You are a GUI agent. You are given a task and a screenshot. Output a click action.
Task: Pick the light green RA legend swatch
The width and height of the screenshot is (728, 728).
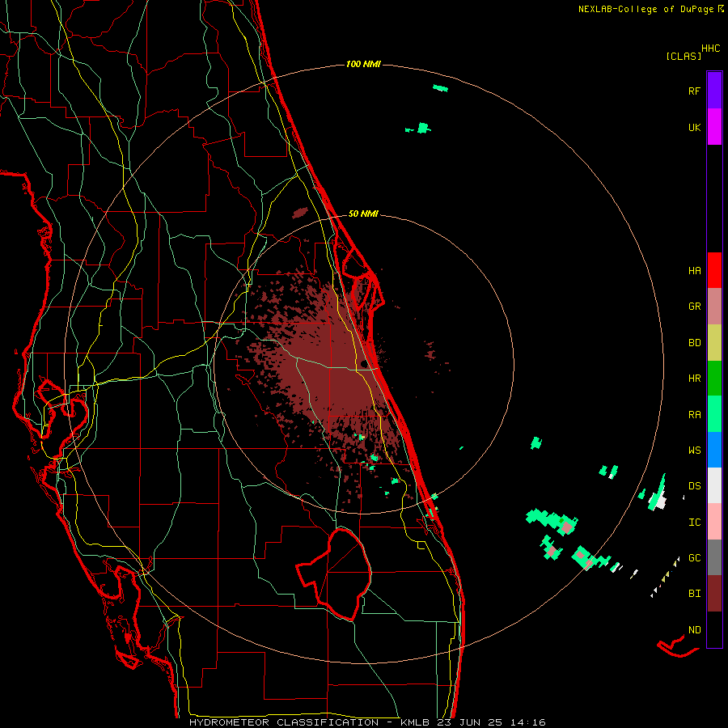tap(714, 413)
